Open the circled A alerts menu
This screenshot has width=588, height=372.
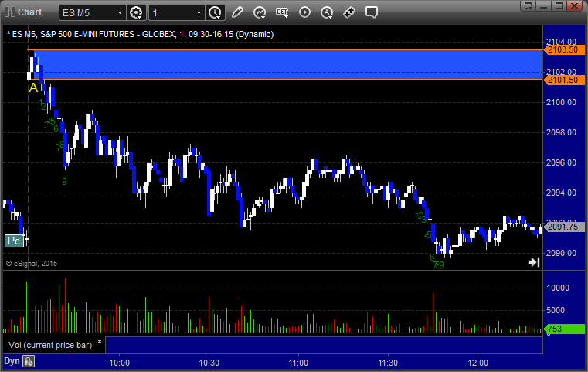click(x=327, y=12)
